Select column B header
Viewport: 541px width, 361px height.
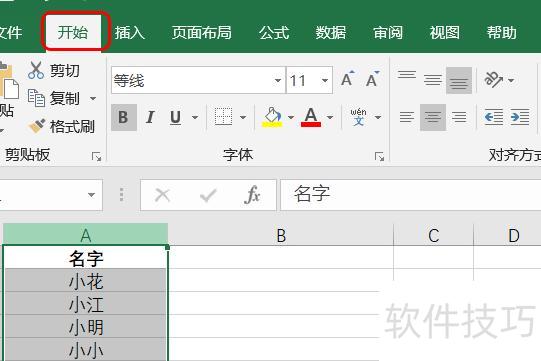tap(281, 235)
